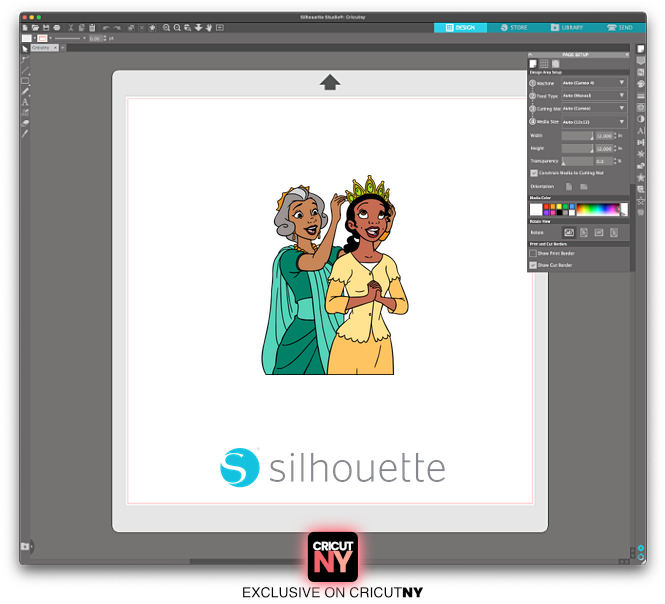Fit page to window

pos(220,28)
